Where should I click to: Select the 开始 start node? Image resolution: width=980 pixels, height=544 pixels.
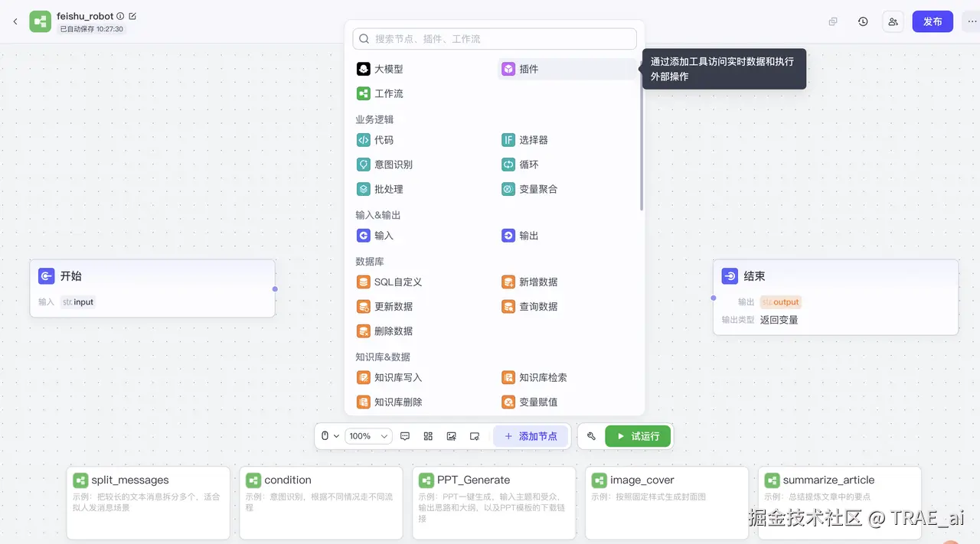tap(152, 288)
